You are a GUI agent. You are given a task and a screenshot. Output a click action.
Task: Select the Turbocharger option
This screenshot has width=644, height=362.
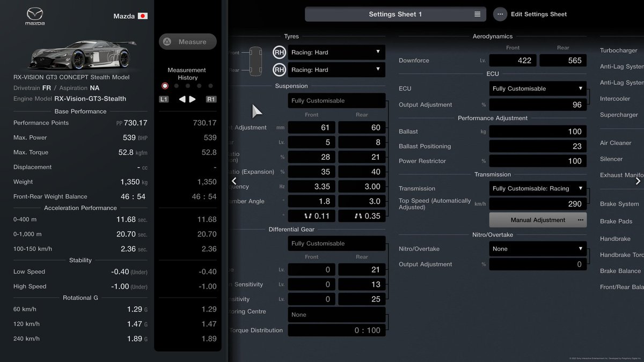click(619, 50)
